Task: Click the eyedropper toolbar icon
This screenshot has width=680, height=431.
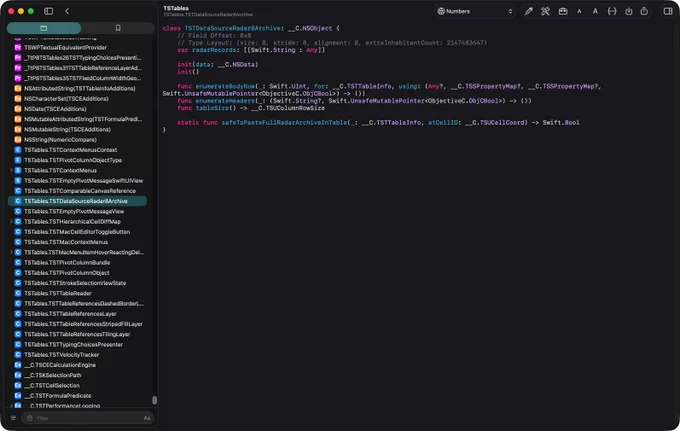Action: tap(528, 11)
